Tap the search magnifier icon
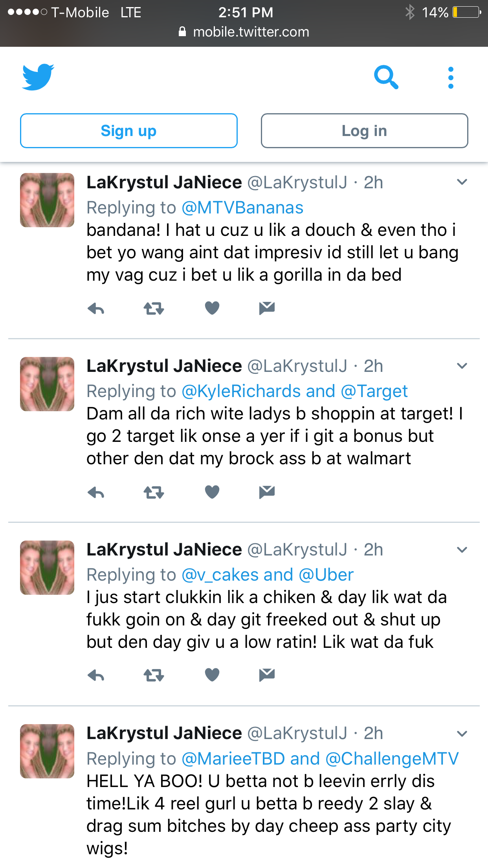 (386, 77)
